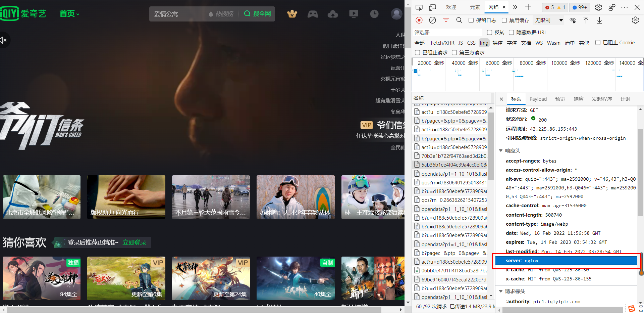Open the Preview (预览) tab
This screenshot has width=644, height=313.
(x=560, y=99)
